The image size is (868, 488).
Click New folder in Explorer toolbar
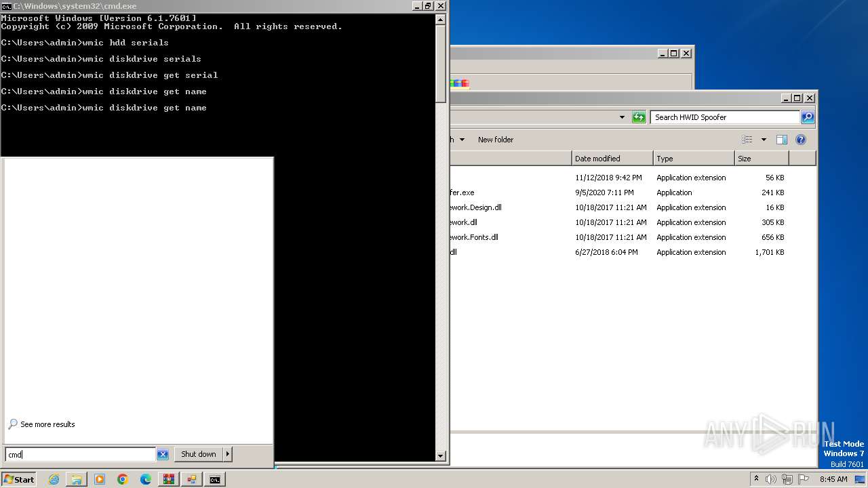pyautogui.click(x=496, y=140)
